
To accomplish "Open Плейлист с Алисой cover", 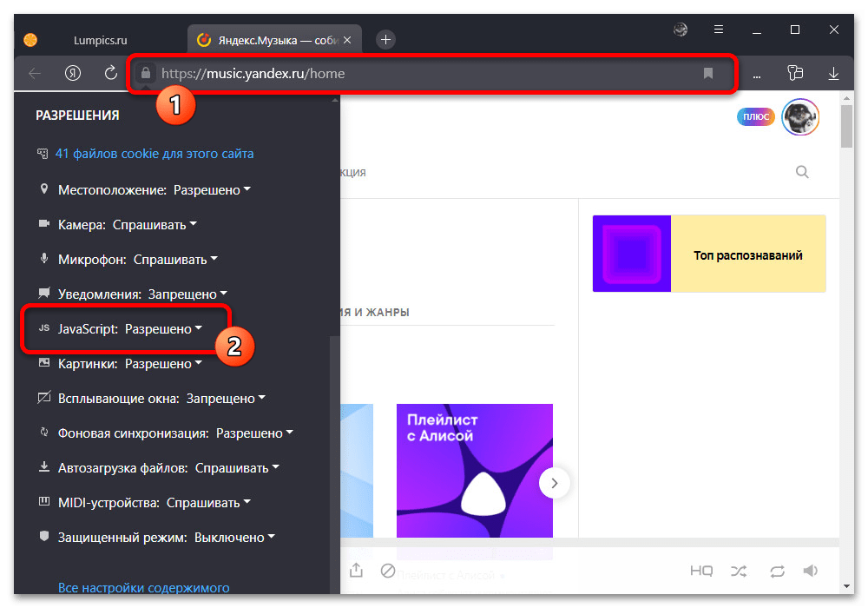I will coord(475,471).
